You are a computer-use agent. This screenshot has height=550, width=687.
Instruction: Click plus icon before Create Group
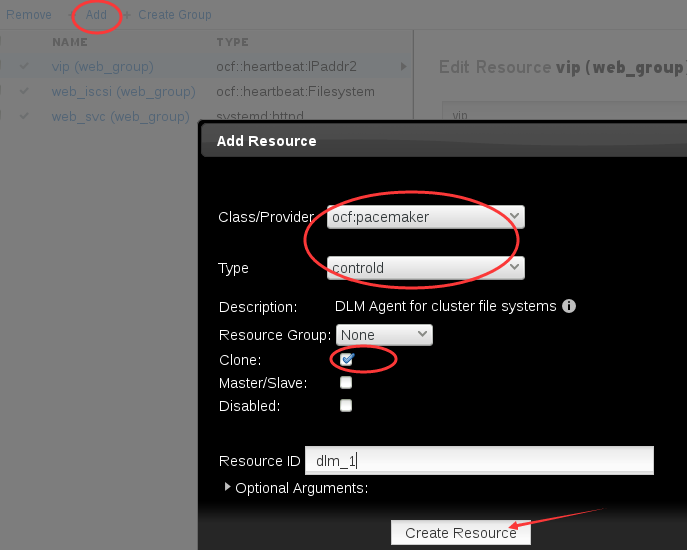click(127, 15)
